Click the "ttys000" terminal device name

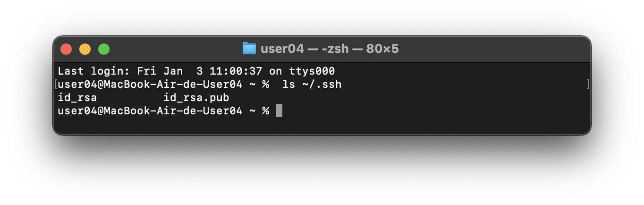coord(315,71)
